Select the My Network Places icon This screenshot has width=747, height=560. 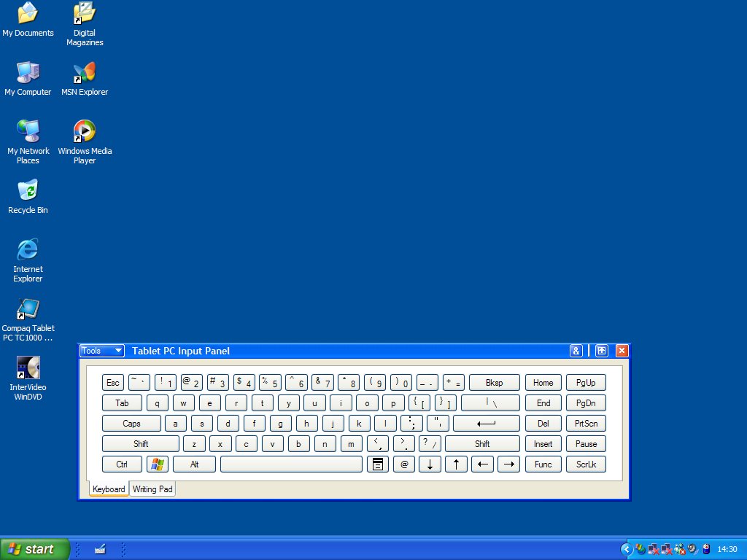pyautogui.click(x=28, y=142)
